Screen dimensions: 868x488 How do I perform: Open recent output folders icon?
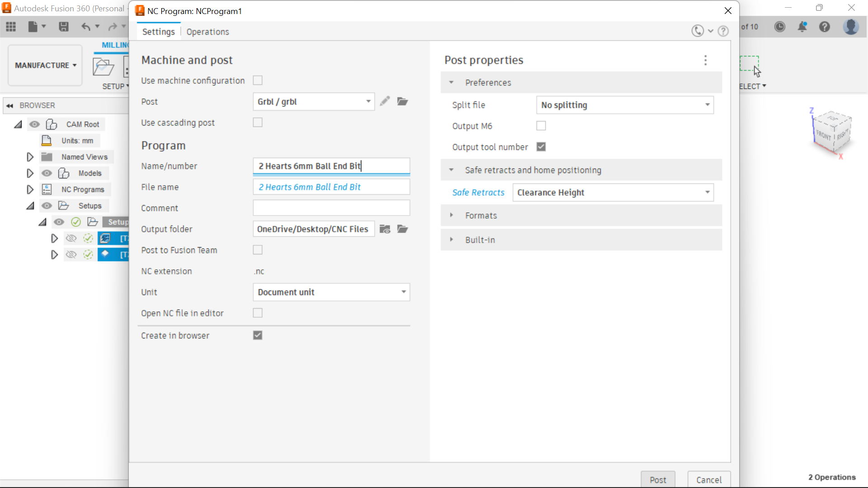coord(385,229)
